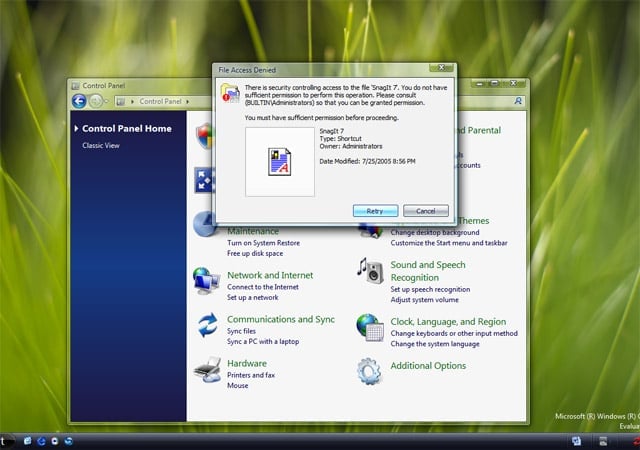Click the address bar location icon
Viewport: 640px width, 450px height.
[121, 101]
